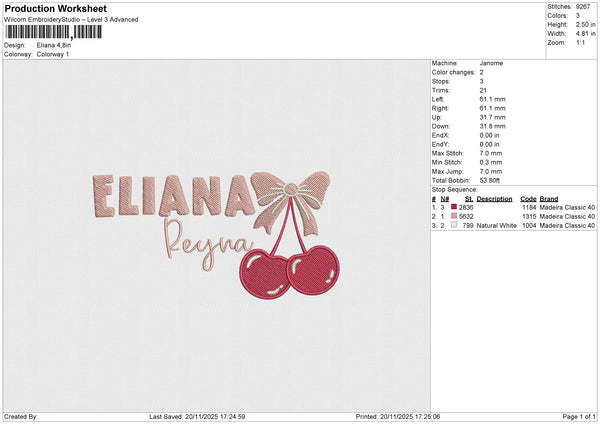Click the 'Code' column header
This screenshot has width=600, height=424.
528,199
